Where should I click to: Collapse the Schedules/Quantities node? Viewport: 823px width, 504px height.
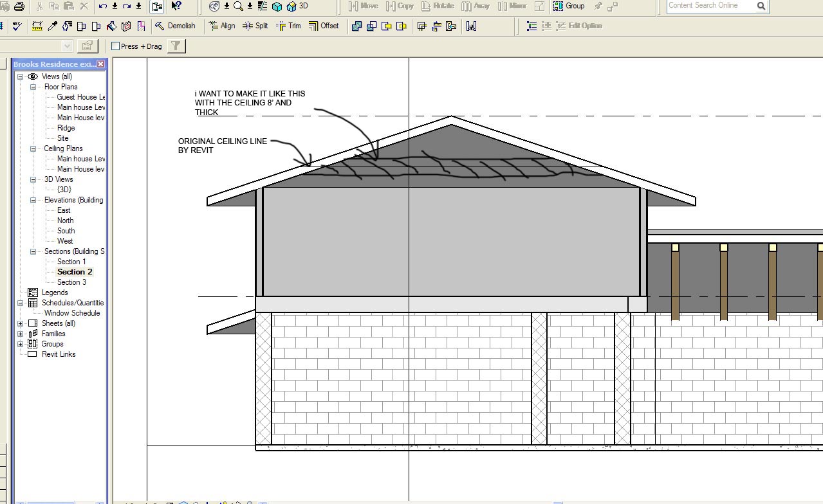[20, 303]
